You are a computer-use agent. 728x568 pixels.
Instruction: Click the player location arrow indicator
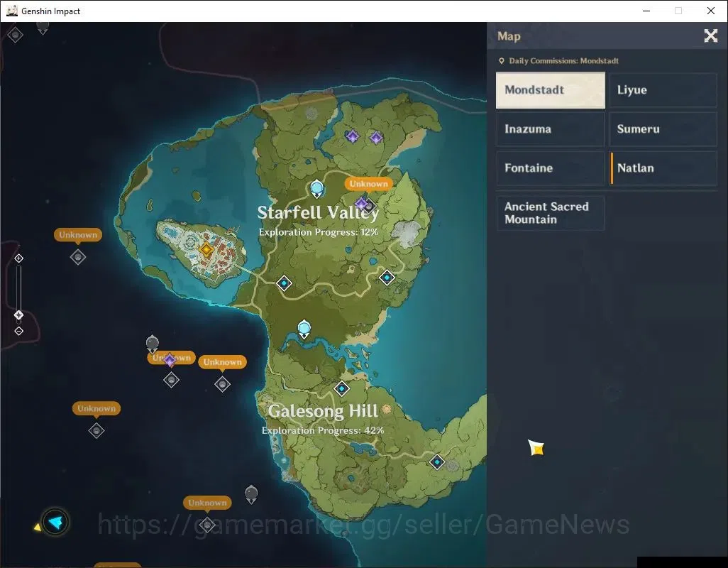pos(55,522)
